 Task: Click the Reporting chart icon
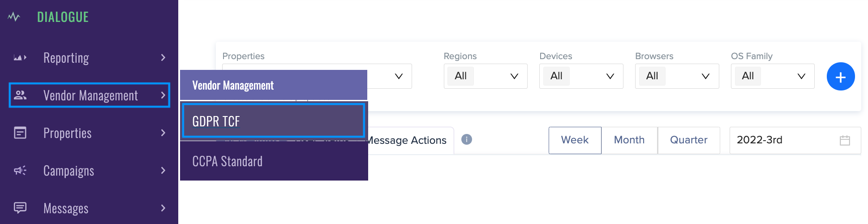click(20, 58)
